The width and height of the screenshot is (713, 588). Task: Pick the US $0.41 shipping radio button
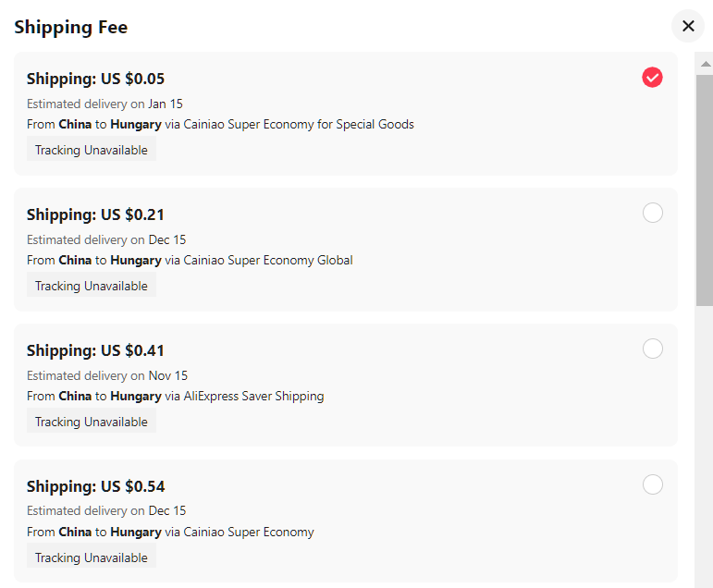[652, 349]
